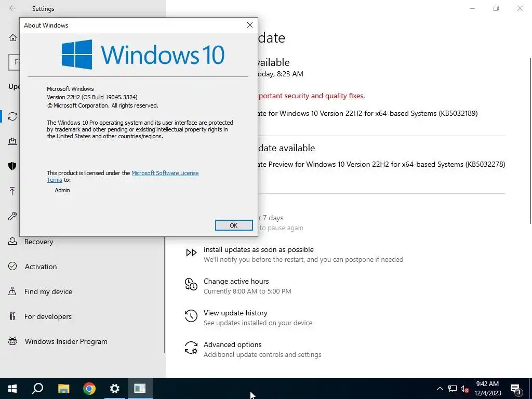Image resolution: width=532 pixels, height=399 pixels.
Task: Open taskbar Search
Action: tap(37, 389)
